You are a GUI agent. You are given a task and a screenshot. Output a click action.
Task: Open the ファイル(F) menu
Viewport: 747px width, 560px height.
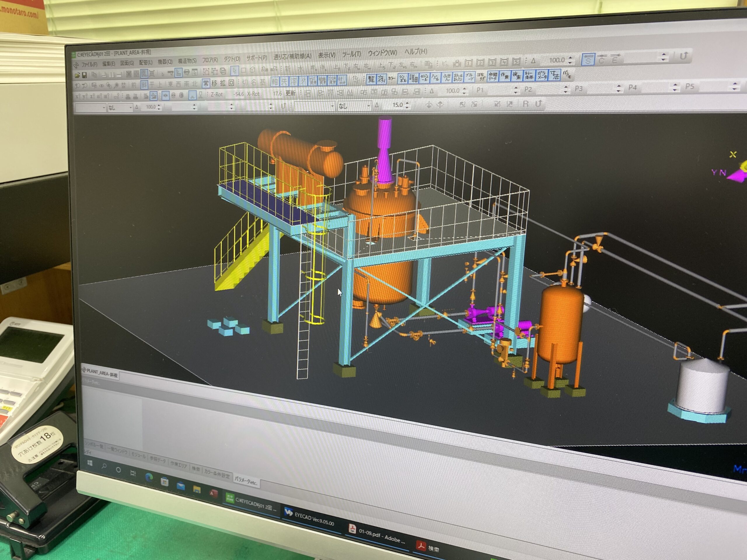[x=89, y=64]
